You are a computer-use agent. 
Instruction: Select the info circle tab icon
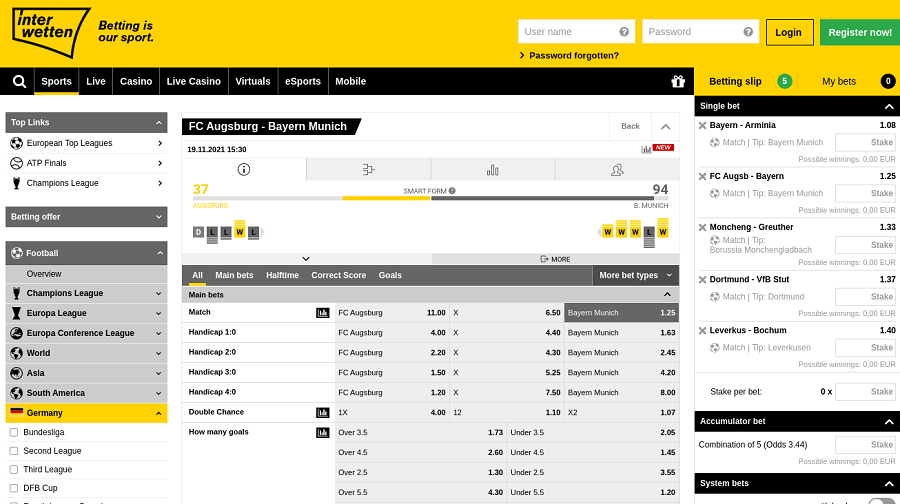244,169
